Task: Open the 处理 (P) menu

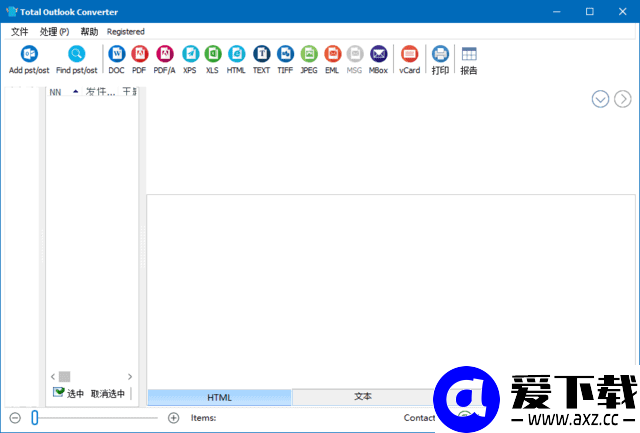Action: (54, 31)
